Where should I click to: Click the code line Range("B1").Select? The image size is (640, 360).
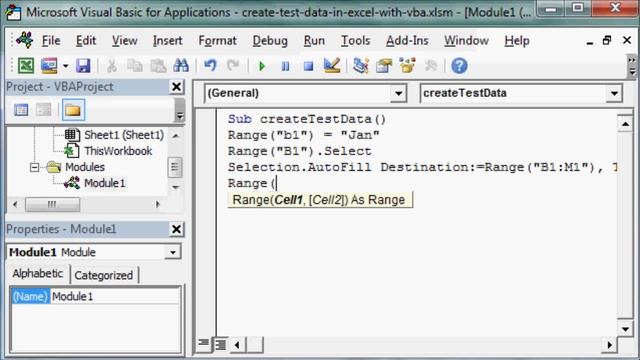point(300,151)
